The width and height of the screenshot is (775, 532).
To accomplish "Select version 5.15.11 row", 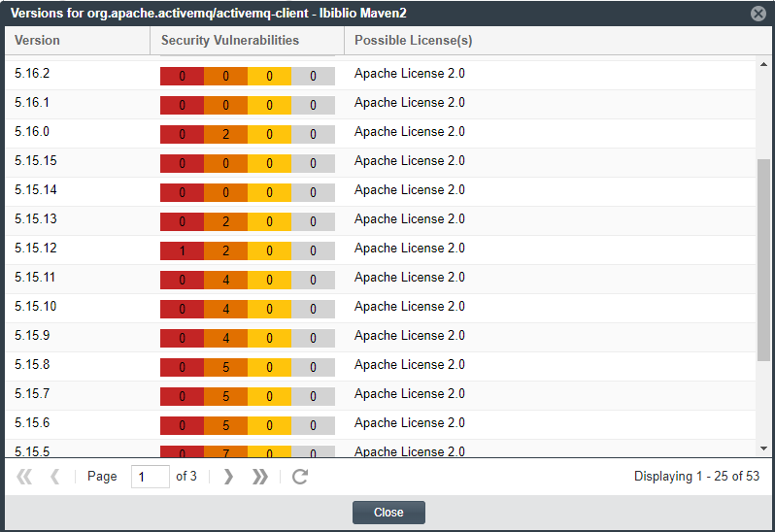I will (x=380, y=279).
